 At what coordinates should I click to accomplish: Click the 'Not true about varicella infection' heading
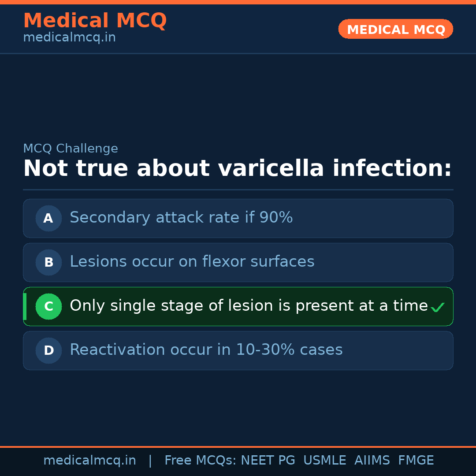coord(238,169)
